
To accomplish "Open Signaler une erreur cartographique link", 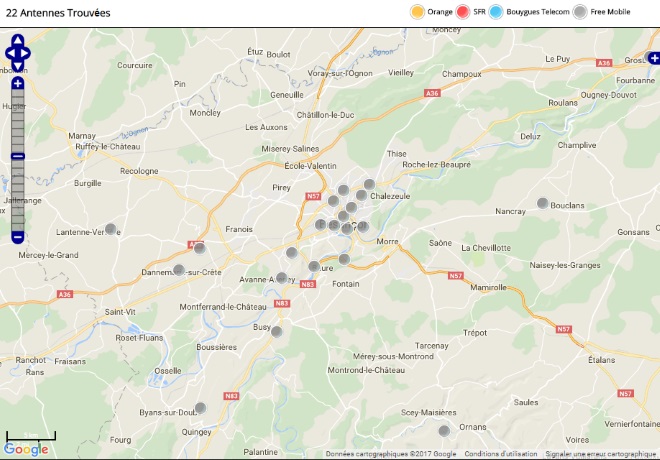I will (x=601, y=454).
